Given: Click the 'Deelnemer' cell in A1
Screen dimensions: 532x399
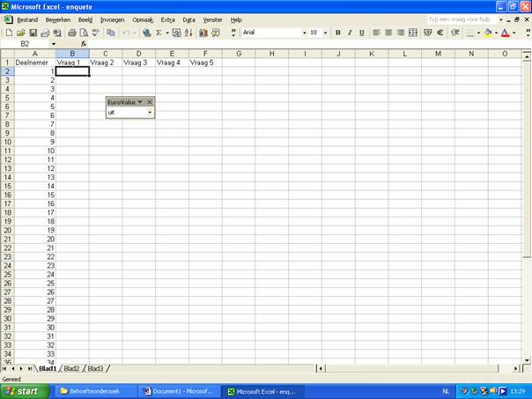Looking at the screenshot, I should 35,63.
